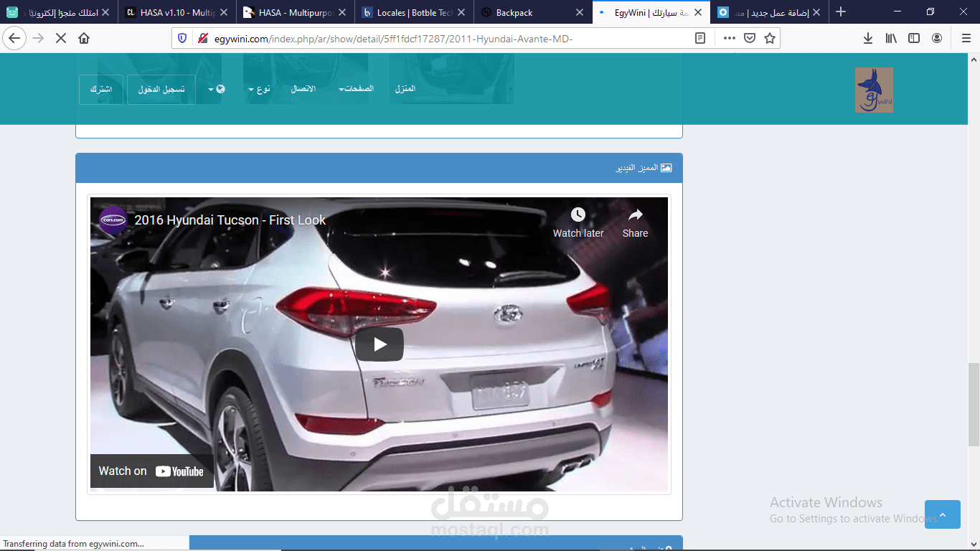Close the EgyWini tab
The width and height of the screenshot is (980, 551).
point(698,12)
